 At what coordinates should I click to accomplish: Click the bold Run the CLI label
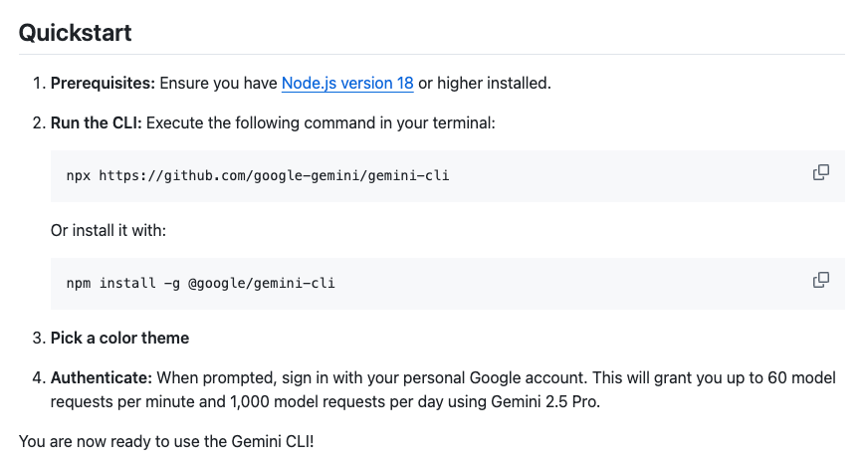point(98,122)
